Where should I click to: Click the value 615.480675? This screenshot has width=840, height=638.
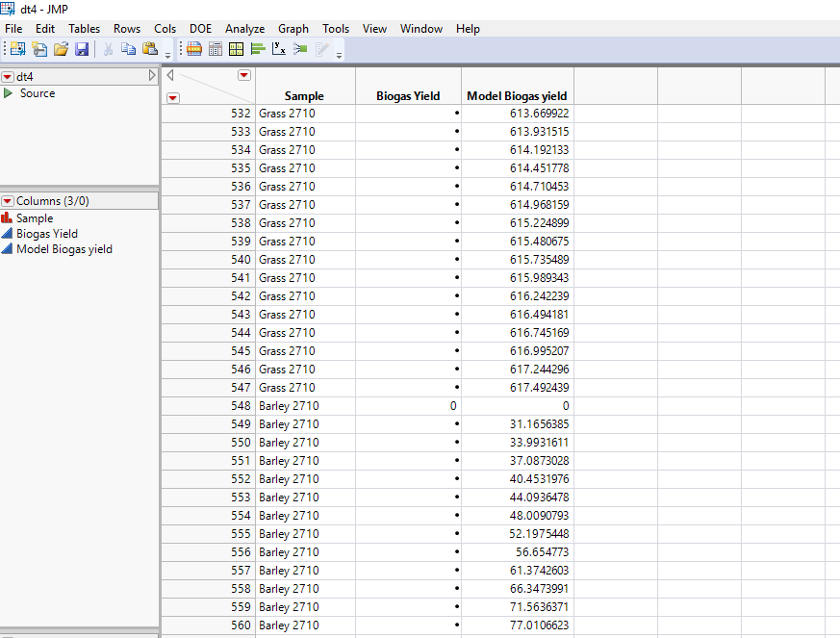point(540,242)
